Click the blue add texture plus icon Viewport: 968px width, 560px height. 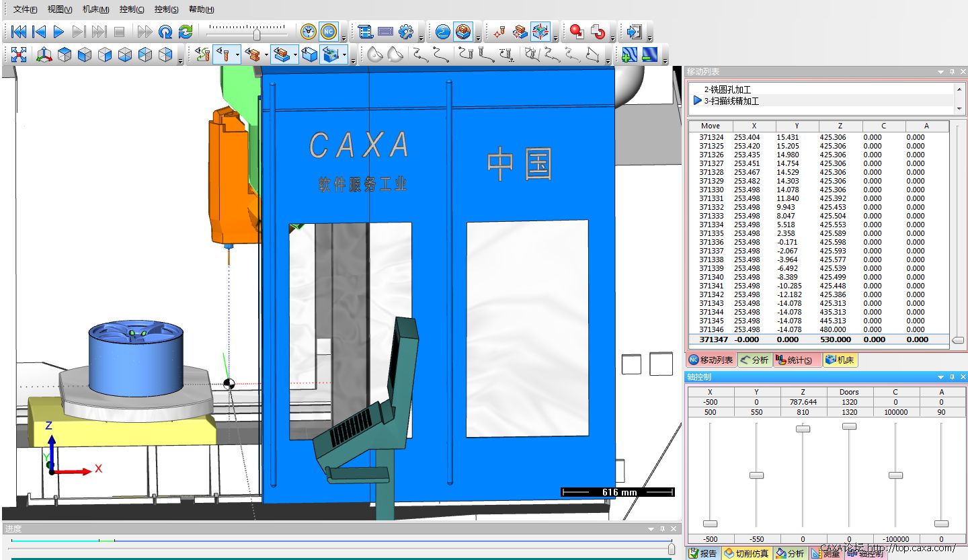pos(629,54)
